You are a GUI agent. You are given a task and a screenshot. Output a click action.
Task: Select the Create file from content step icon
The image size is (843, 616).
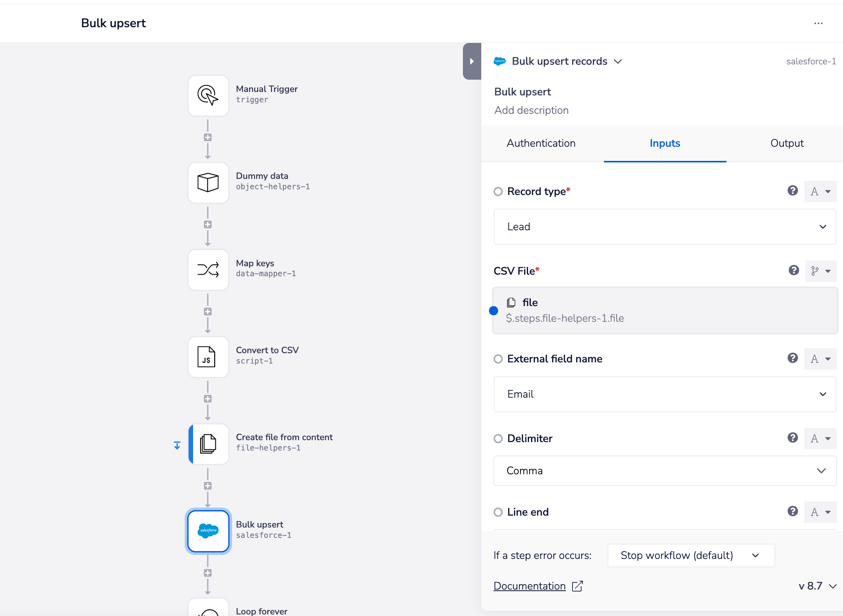click(208, 444)
